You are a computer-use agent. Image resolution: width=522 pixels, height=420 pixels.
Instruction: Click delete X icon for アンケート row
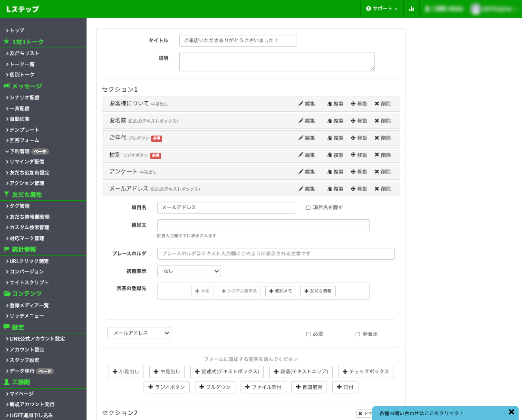(377, 172)
